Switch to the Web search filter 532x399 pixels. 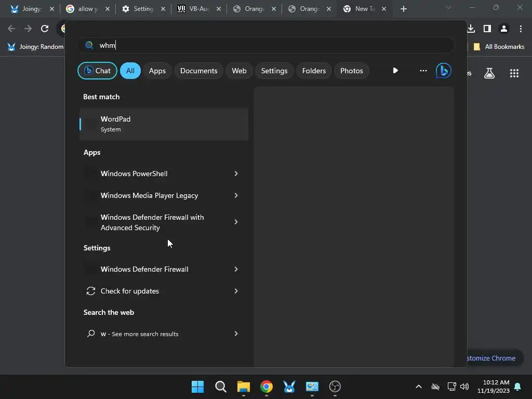coord(239,71)
